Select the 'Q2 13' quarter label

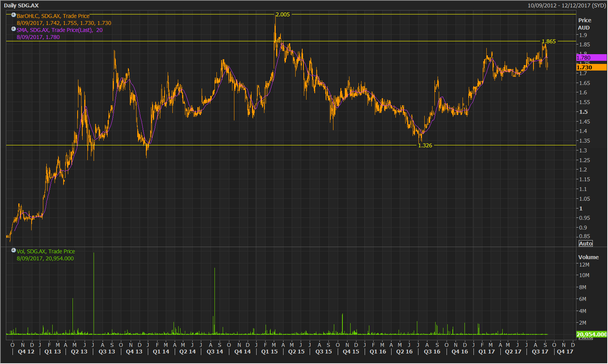(x=79, y=352)
